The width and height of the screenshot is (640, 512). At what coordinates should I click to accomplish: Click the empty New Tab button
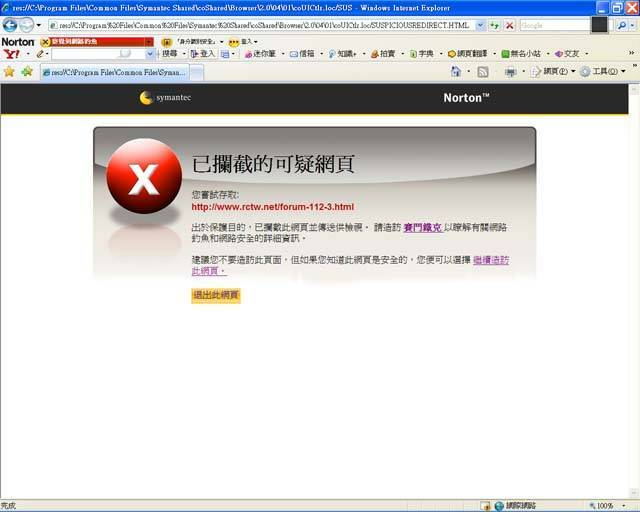(x=197, y=73)
